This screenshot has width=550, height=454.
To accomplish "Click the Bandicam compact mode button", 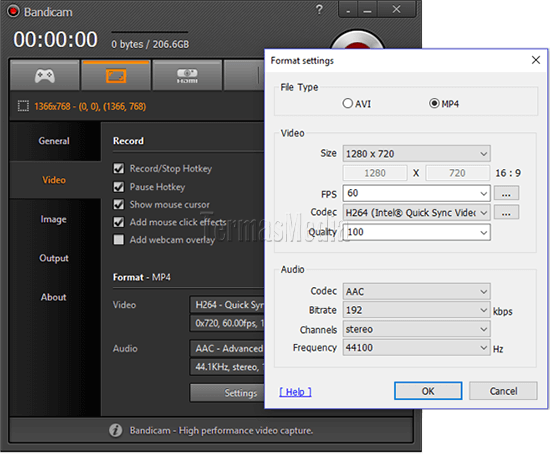I will [x=348, y=10].
